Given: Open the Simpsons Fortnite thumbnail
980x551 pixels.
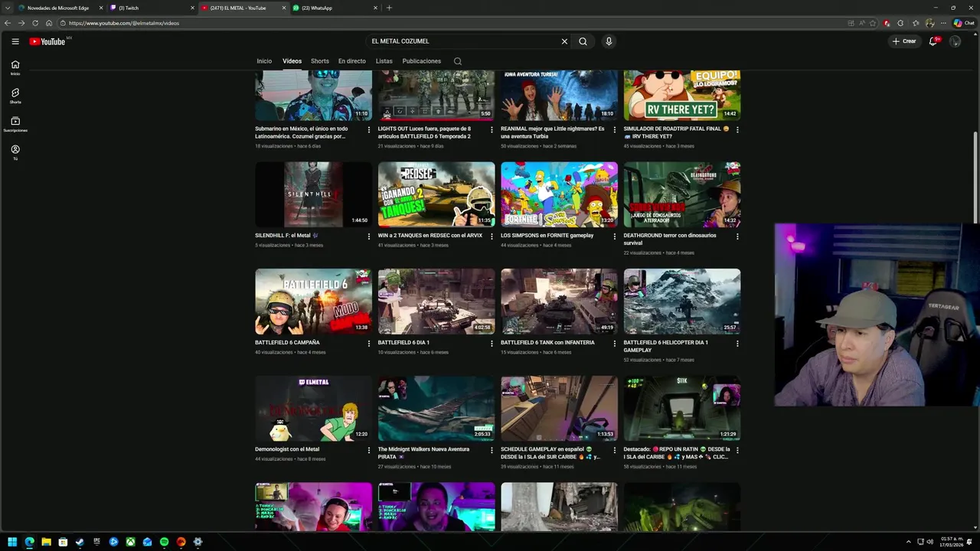Looking at the screenshot, I should coord(559,194).
